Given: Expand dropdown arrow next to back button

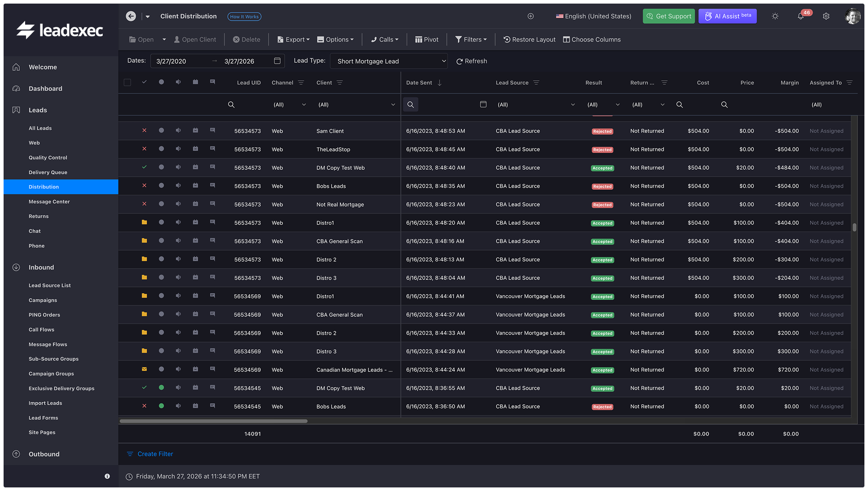Looking at the screenshot, I should pos(148,17).
